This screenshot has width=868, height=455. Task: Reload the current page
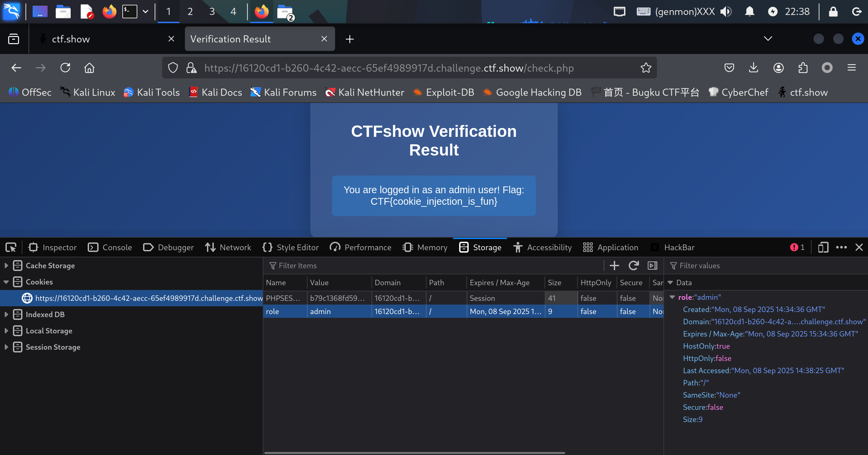click(65, 68)
